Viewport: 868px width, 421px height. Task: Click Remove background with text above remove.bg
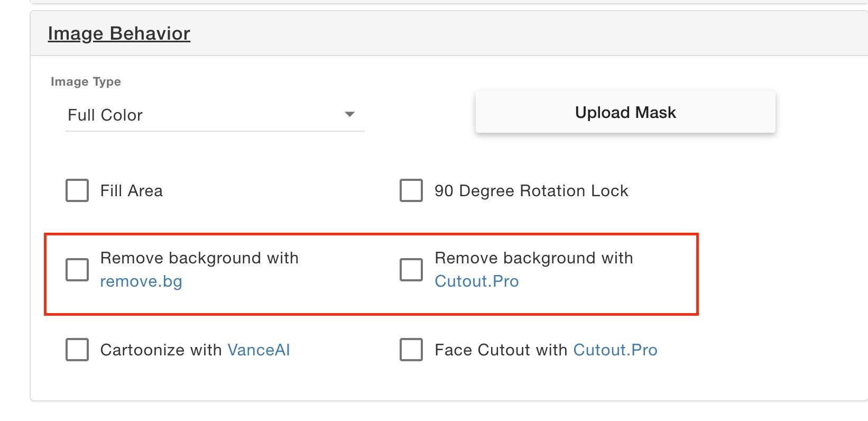199,258
